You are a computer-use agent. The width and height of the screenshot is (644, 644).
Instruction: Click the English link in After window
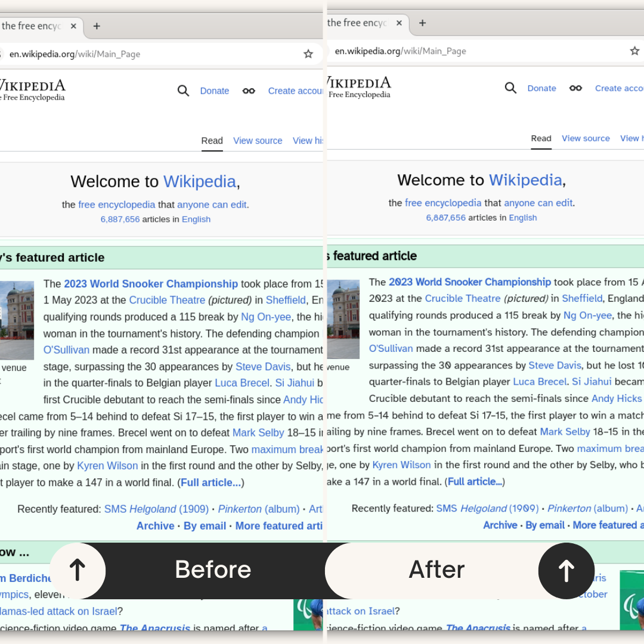(x=522, y=218)
